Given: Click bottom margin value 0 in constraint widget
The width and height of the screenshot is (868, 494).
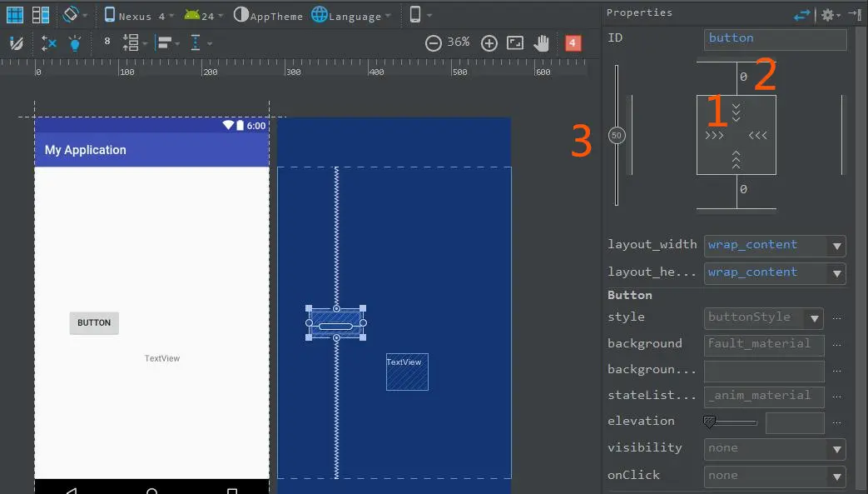Looking at the screenshot, I should (743, 190).
